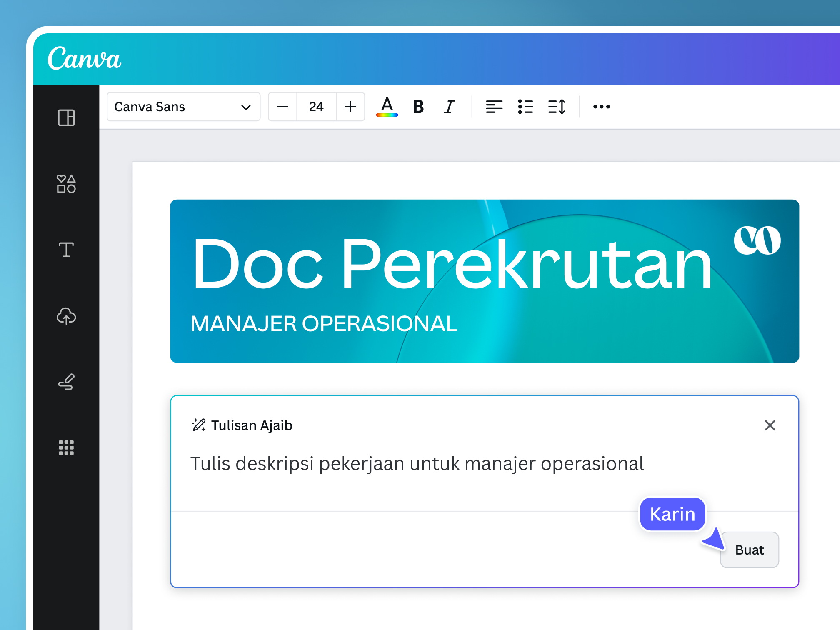This screenshot has height=630, width=840.
Task: Open the Canva Sans font dropdown
Action: point(183,107)
